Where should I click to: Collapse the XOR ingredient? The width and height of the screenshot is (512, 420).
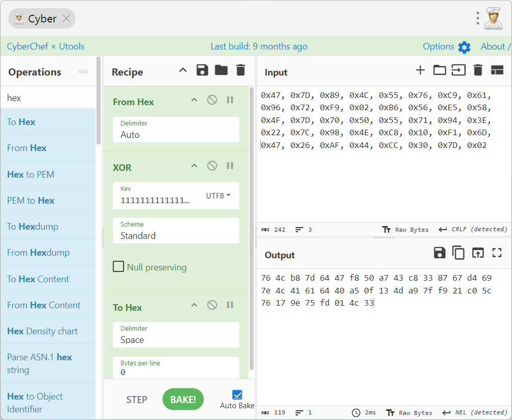click(x=194, y=166)
